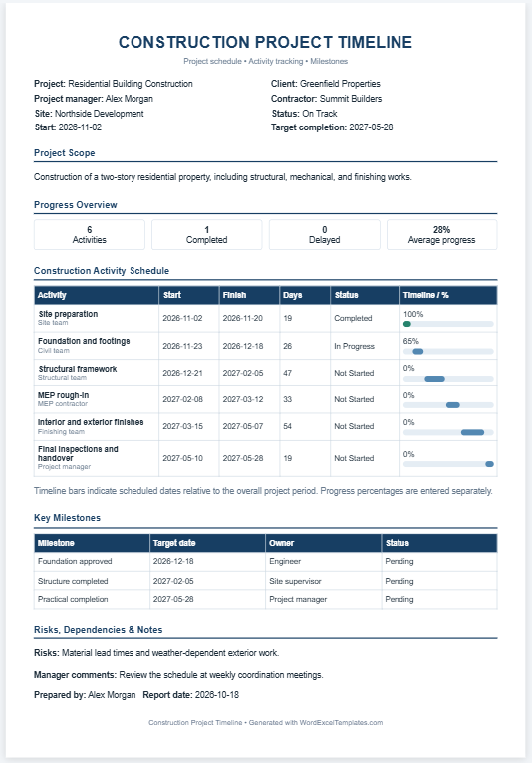Screen dimensions: 532x763
Task: Click the 100% progress label
Action: pos(413,314)
